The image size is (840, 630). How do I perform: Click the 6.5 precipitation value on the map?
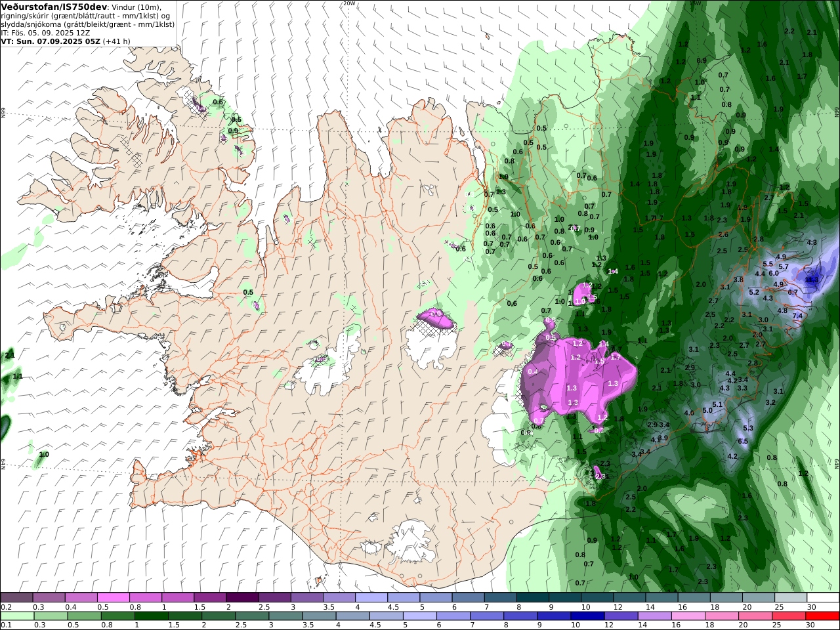click(743, 442)
